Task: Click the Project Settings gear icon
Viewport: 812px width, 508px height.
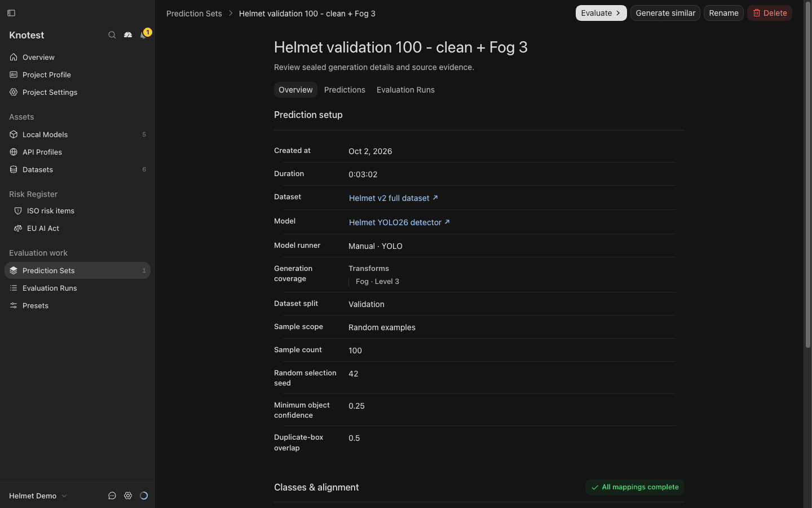Action: (14, 92)
